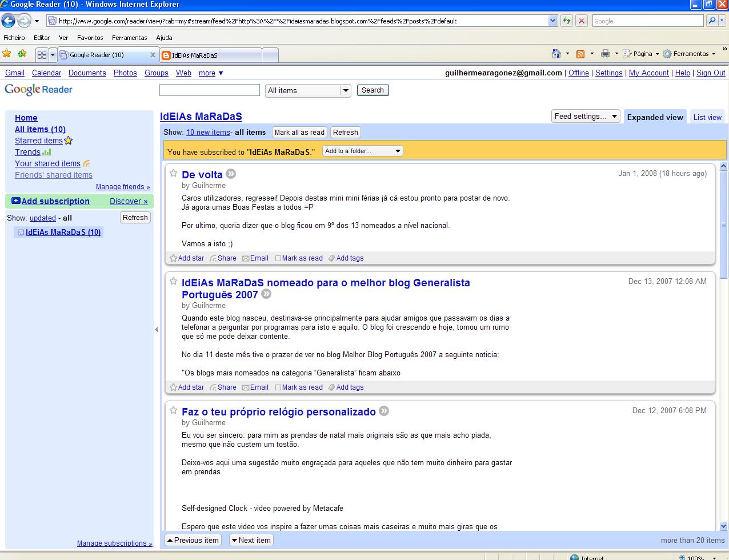The width and height of the screenshot is (729, 560).
Task: Switch to the IdEiAs MaRaDaS browser tab
Action: pyautogui.click(x=210, y=55)
